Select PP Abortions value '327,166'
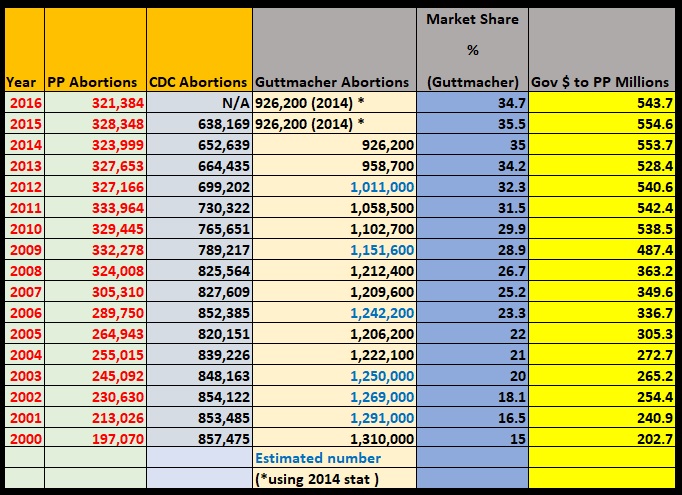 (x=117, y=187)
